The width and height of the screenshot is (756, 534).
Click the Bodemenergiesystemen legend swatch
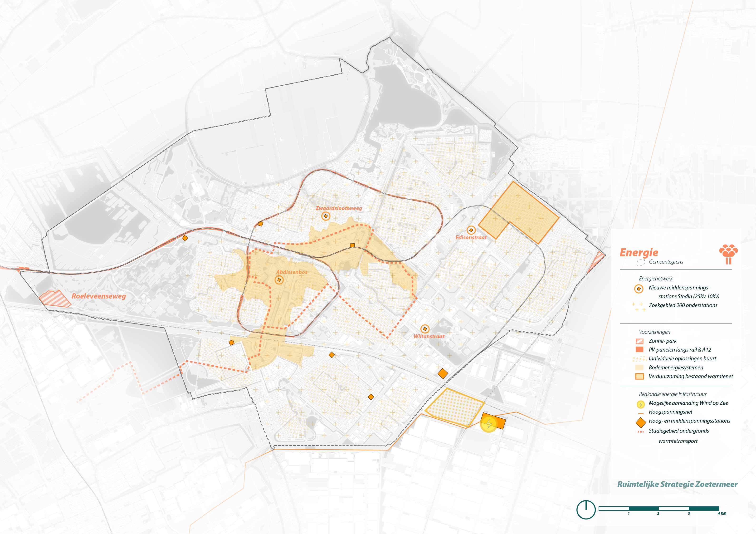coord(639,368)
